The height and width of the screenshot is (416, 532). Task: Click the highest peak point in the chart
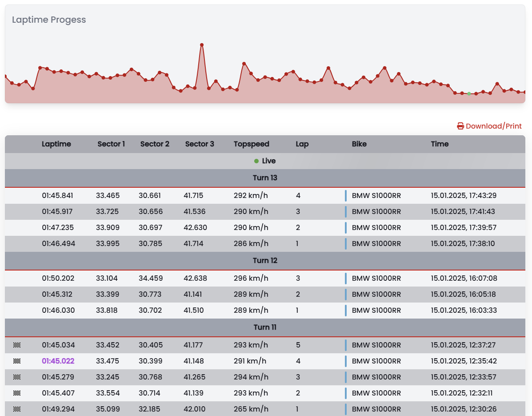[202, 45]
